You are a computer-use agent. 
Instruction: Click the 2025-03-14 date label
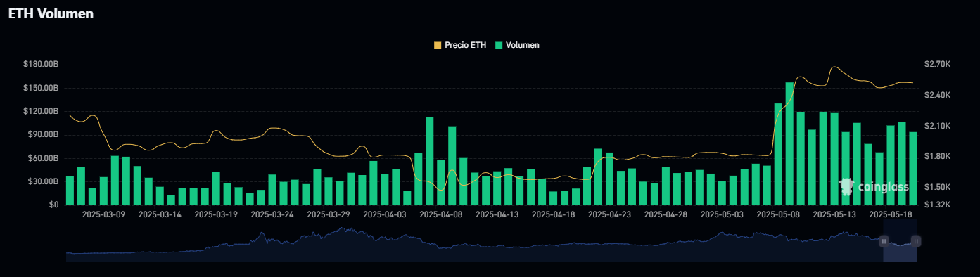pyautogui.click(x=160, y=214)
